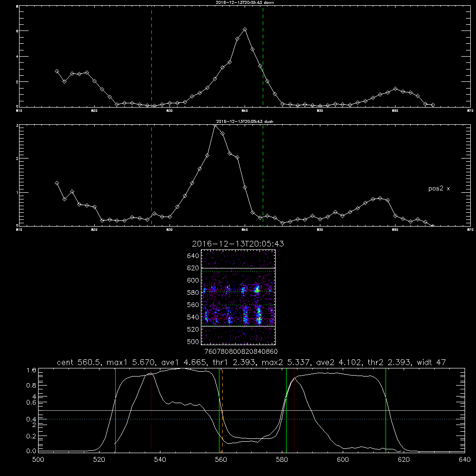Click the x-axis label '620' on bottom plot axis
476x476 pixels.
[x=404, y=460]
